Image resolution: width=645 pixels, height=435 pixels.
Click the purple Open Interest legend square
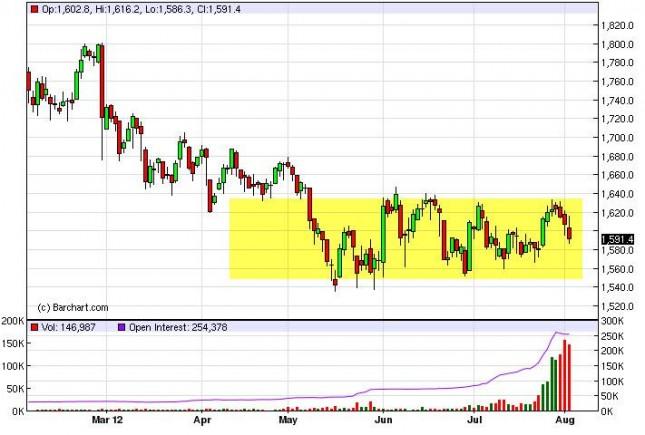[x=121, y=328]
